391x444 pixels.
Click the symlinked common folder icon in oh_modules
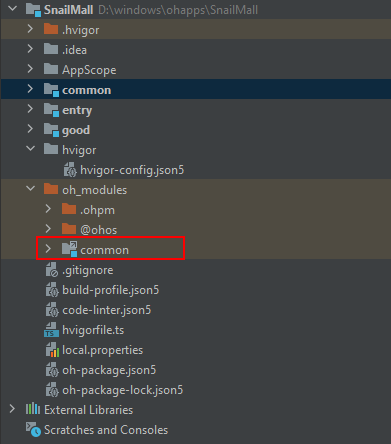click(69, 249)
